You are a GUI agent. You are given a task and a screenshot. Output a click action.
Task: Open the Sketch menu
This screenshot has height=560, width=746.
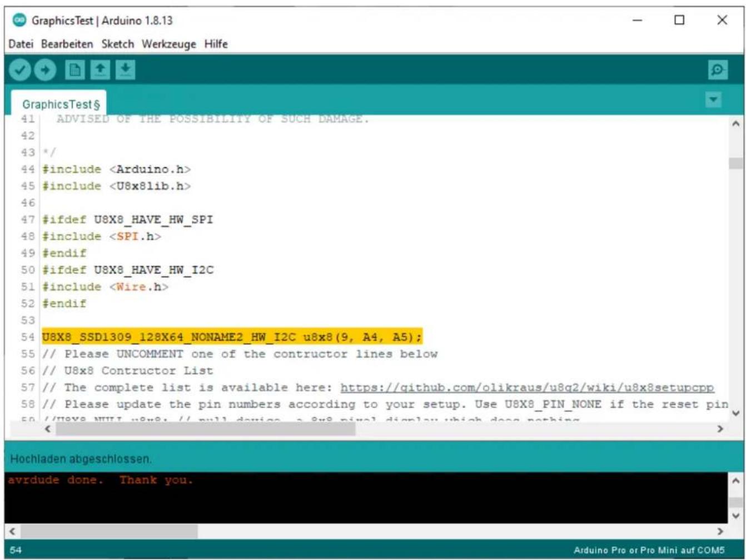117,44
